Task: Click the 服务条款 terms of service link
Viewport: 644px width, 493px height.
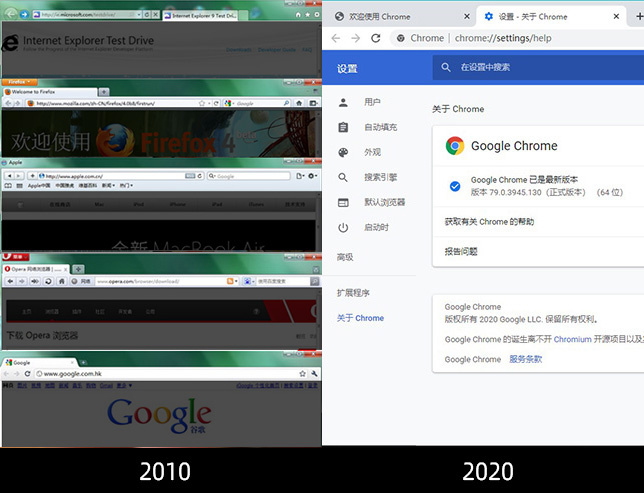Action: point(525,359)
